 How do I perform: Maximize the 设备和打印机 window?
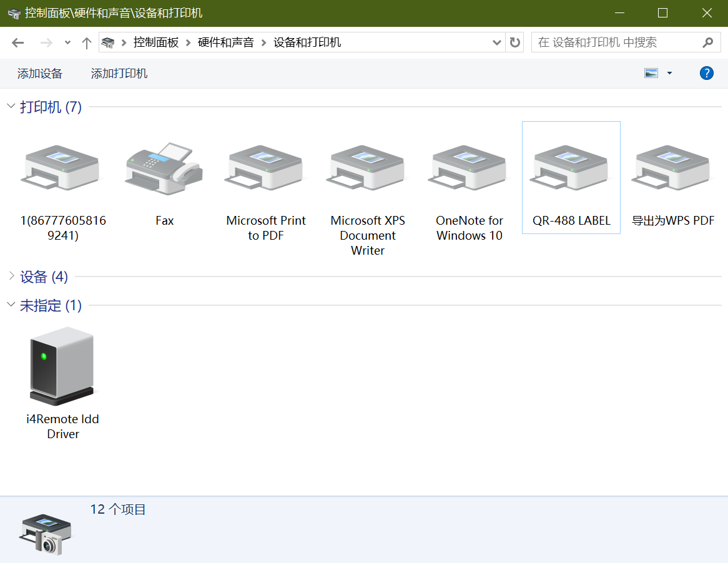pos(662,13)
